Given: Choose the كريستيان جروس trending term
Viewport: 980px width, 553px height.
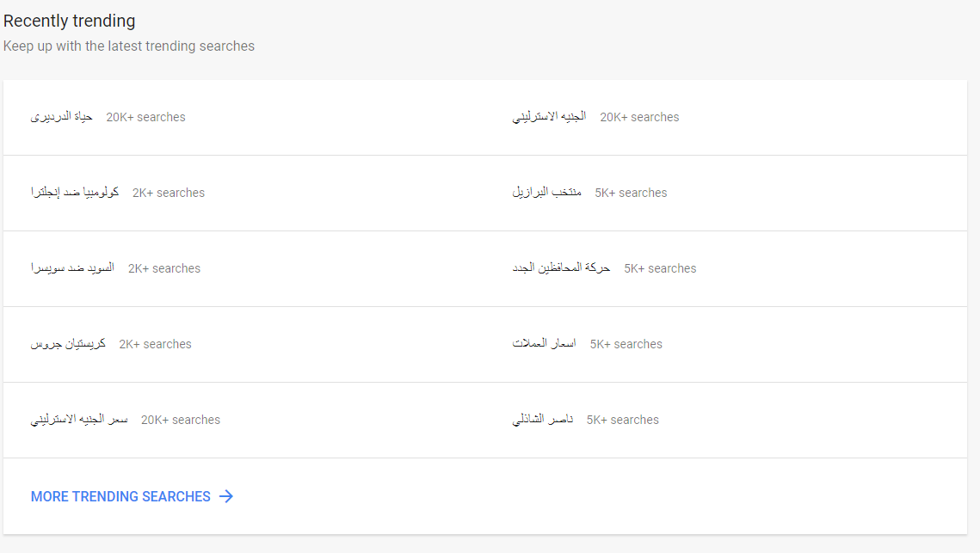Looking at the screenshot, I should tap(68, 344).
